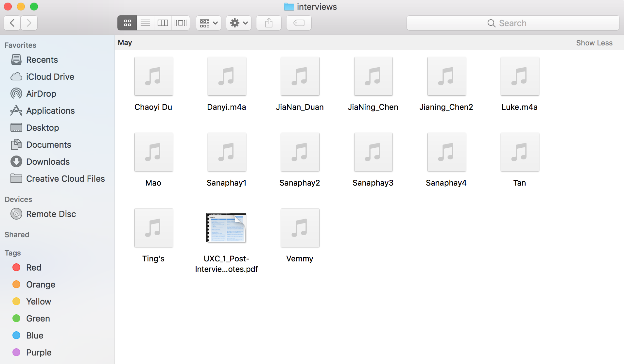Screen dimensions: 624x364
Task: Select the Sanaphay4 audio file icon
Action: click(x=446, y=152)
